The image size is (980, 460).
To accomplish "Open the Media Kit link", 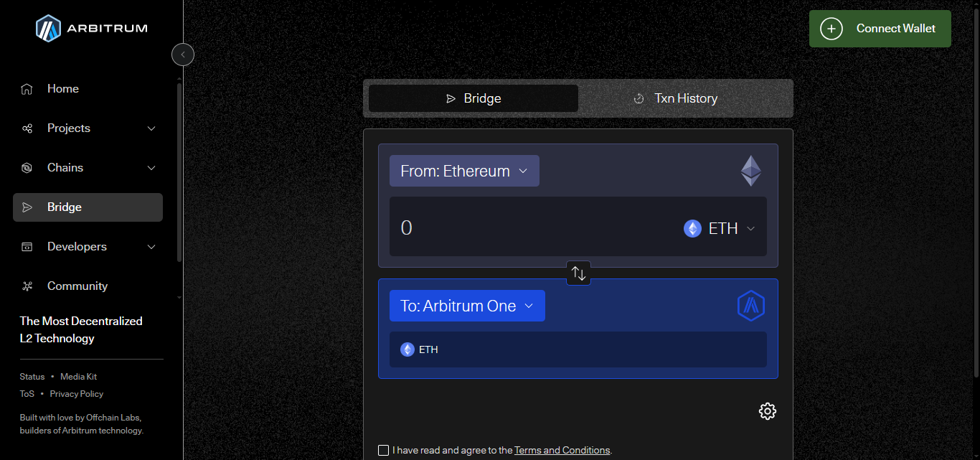I will (x=78, y=377).
